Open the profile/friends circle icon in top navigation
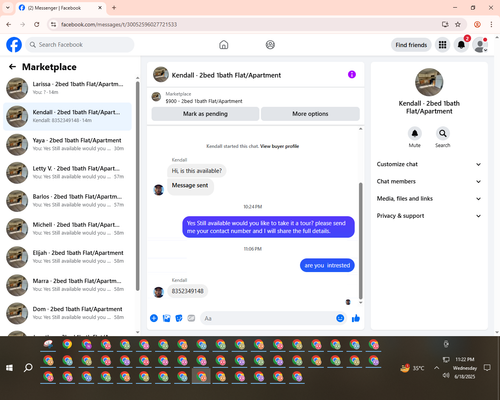 (x=270, y=45)
